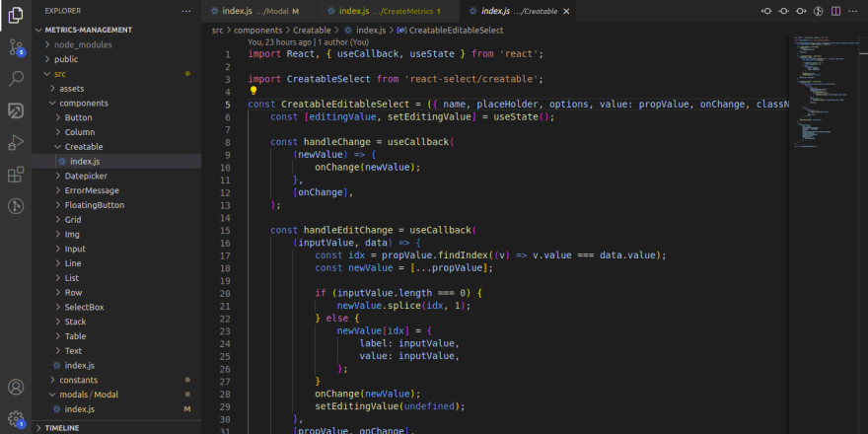Image resolution: width=868 pixels, height=434 pixels.
Task: Open the Accounts menu icon
Action: [16, 387]
